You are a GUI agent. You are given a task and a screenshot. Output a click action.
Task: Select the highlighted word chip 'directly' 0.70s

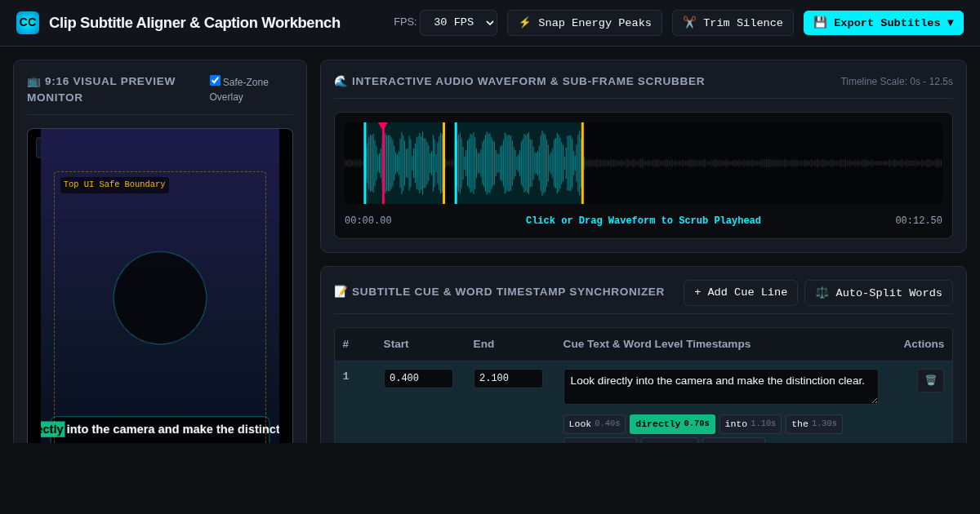[x=672, y=424]
